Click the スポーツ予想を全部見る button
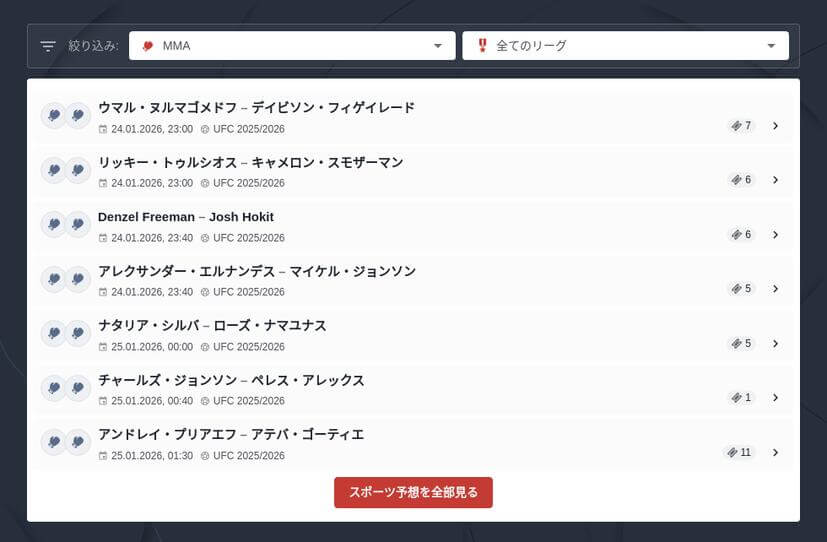827x542 pixels. (x=414, y=492)
